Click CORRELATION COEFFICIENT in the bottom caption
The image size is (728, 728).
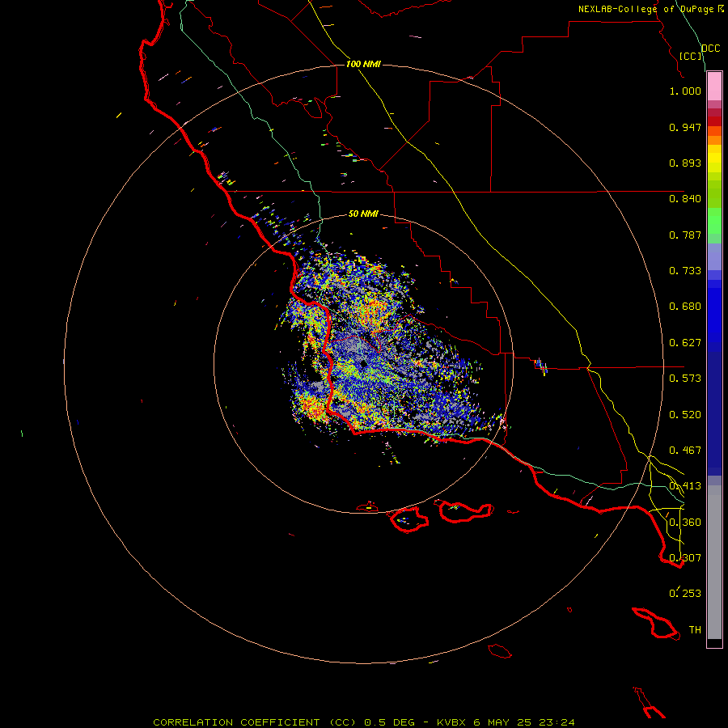[236, 722]
